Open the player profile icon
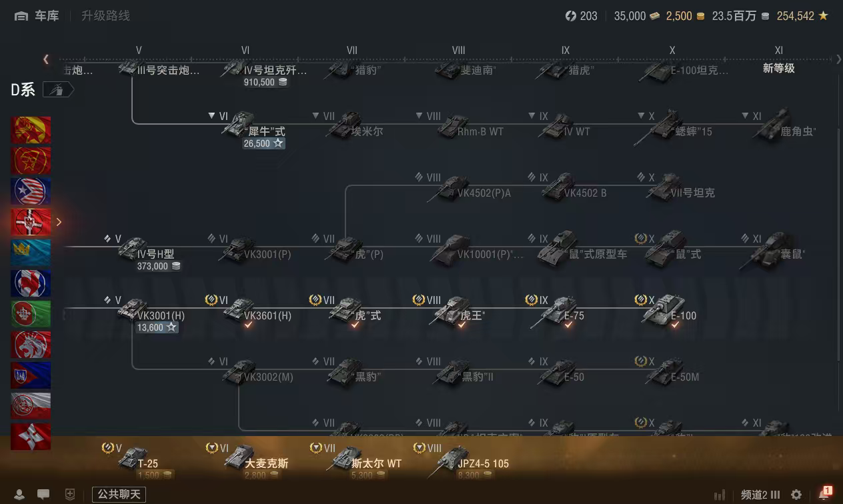Viewport: 843px width, 504px height. 20,495
